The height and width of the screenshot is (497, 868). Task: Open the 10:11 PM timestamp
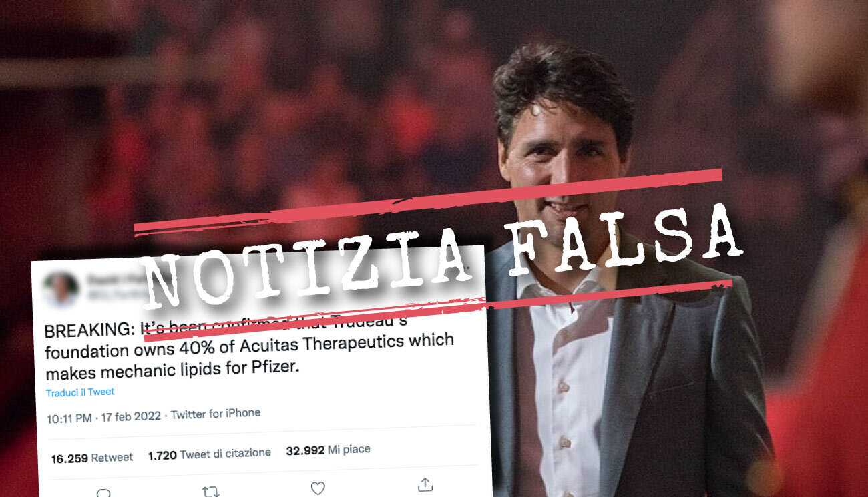coord(69,418)
